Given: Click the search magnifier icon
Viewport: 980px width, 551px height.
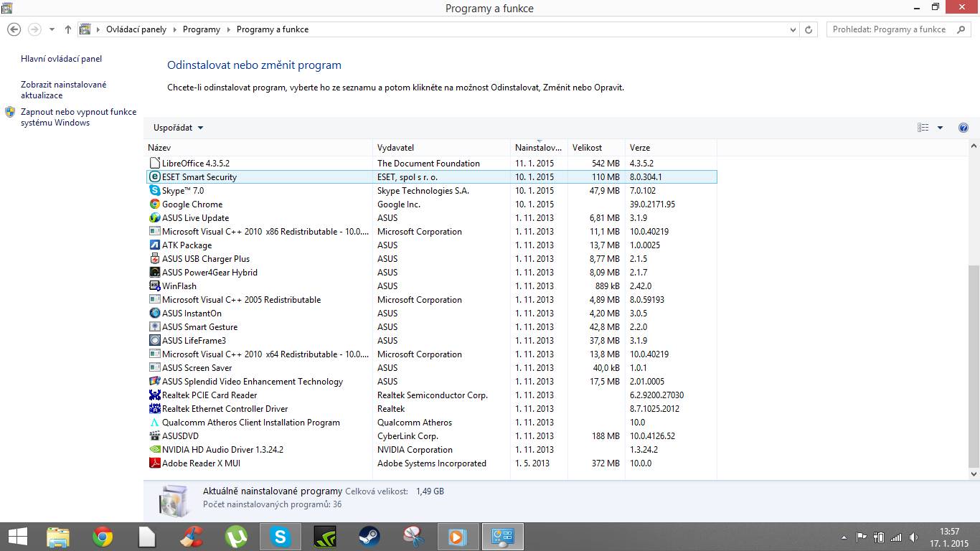Looking at the screenshot, I should 961,29.
